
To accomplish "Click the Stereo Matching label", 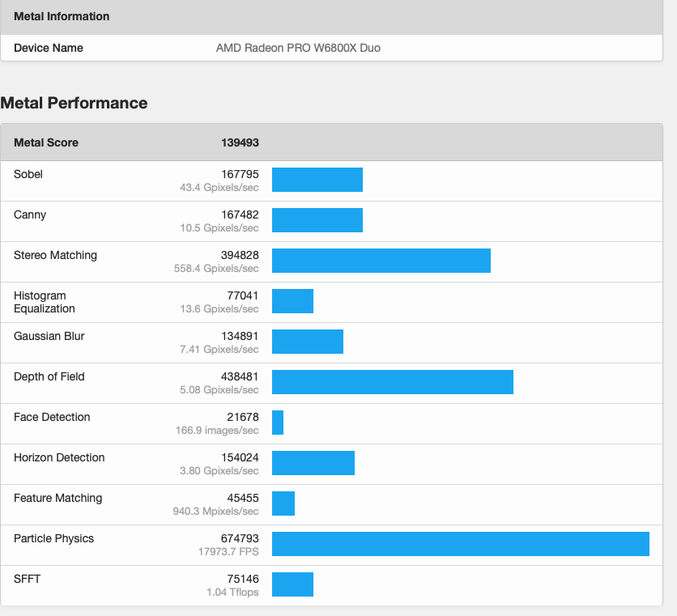I will pos(55,256).
